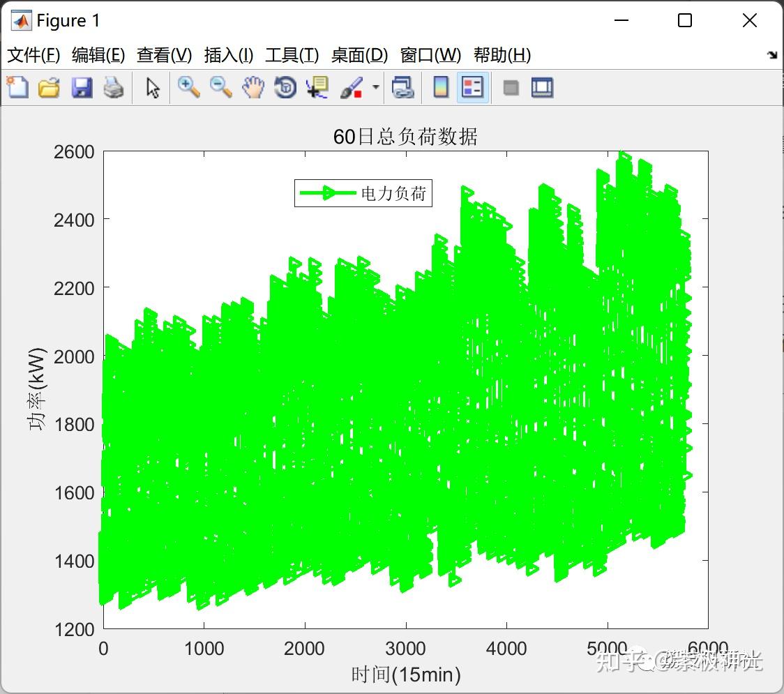Open the 文件(F) menu
Screen dimensions: 784x694
pos(33,55)
